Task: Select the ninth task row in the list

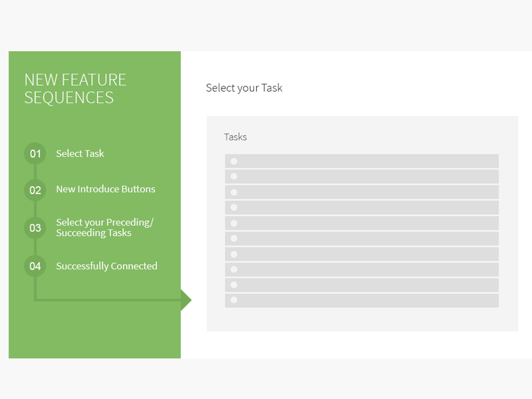Action: point(362,285)
